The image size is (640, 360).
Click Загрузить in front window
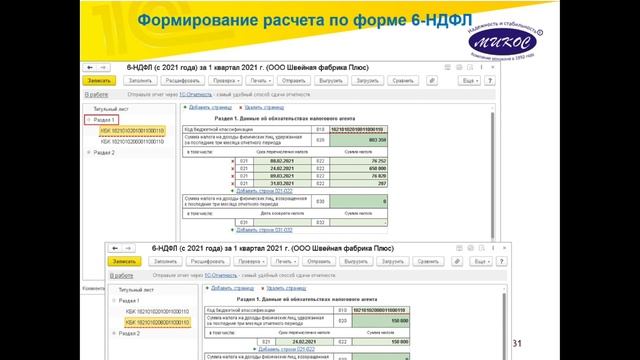(x=393, y=261)
